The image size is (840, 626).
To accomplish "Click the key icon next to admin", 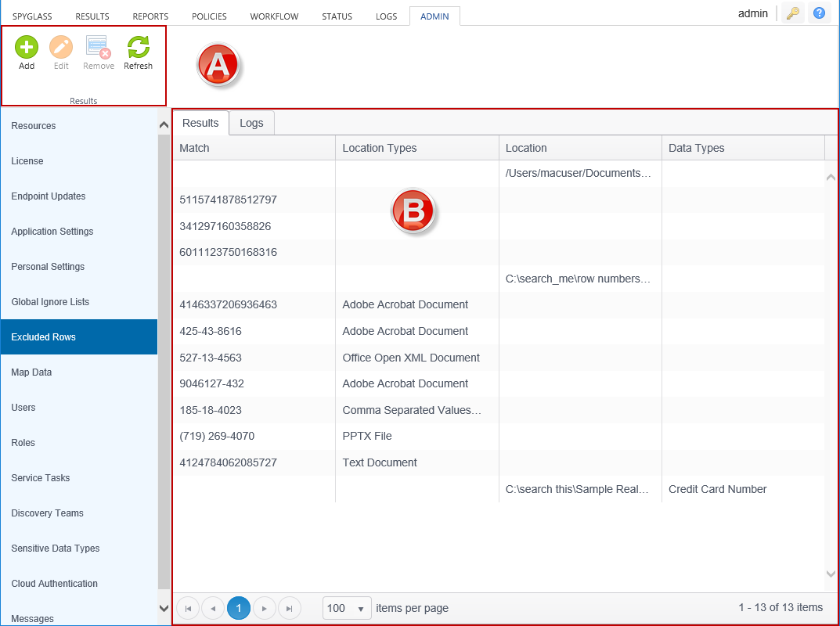I will tap(792, 14).
